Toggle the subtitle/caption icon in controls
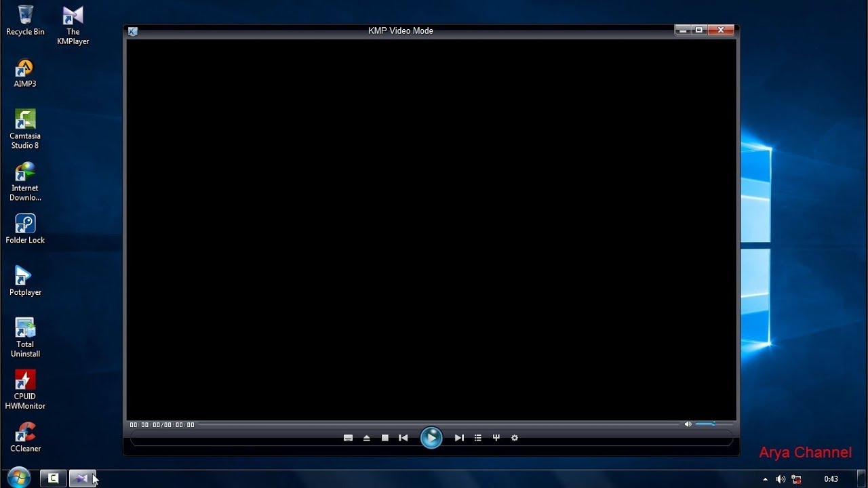868x488 pixels. click(x=348, y=438)
